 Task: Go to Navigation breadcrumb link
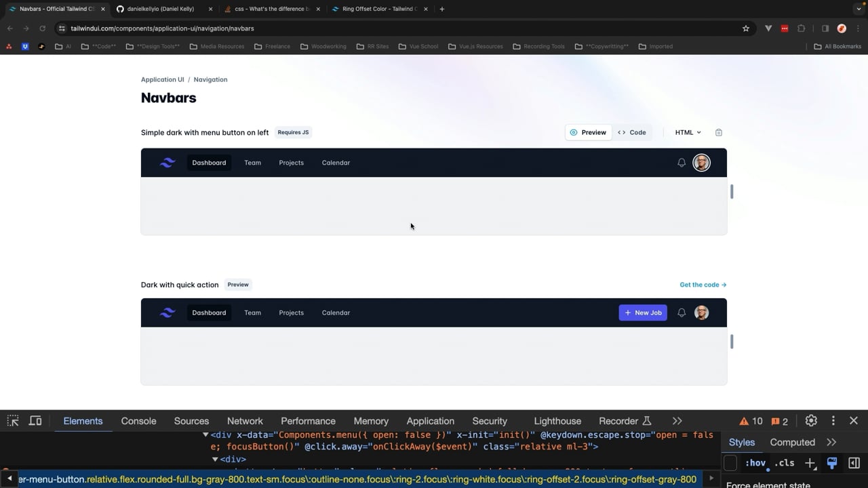coord(210,79)
